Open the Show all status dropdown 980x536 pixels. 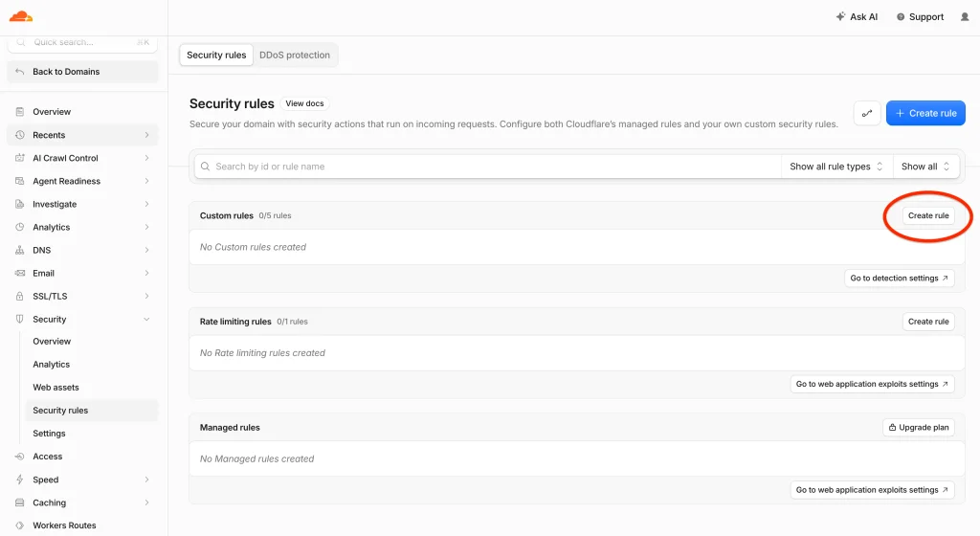tap(925, 167)
